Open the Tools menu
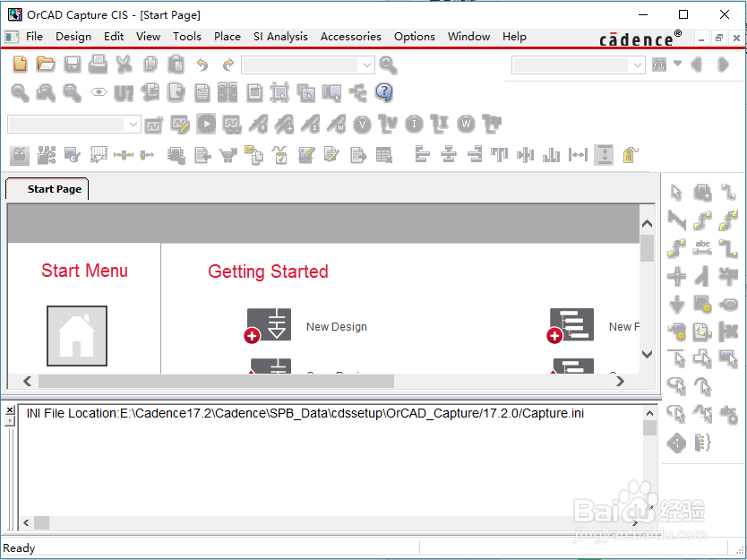This screenshot has width=747, height=560. [186, 37]
